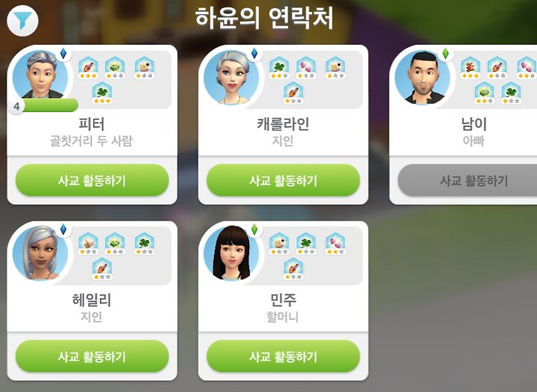Click 피터's portrait avatar
The image size is (537, 392).
click(x=40, y=76)
